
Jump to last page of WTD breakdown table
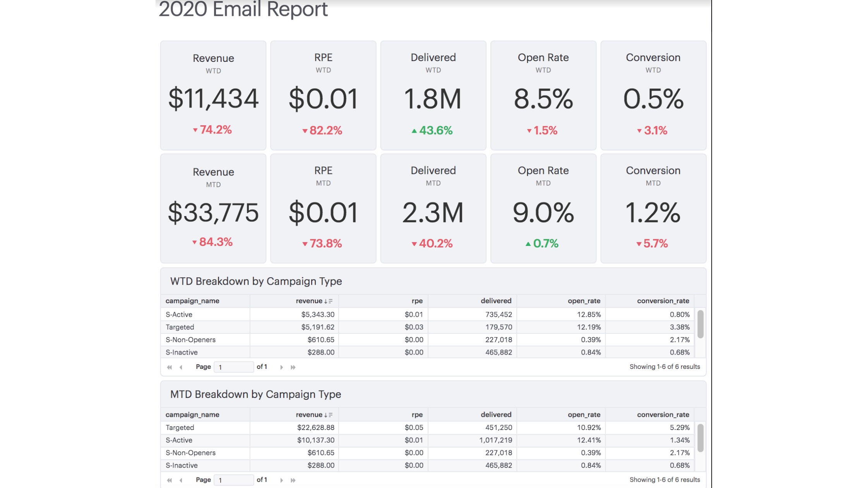pos(293,367)
